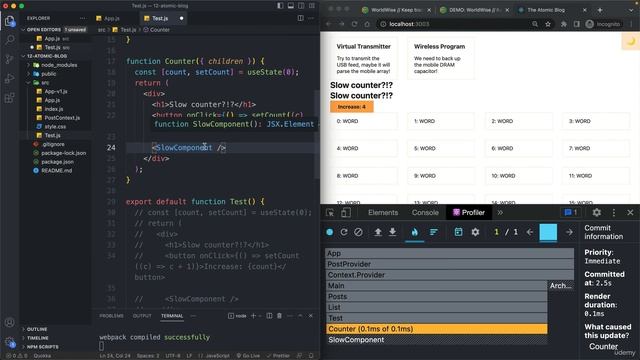The image size is (640, 360).
Task: Open the Extensions view icon
Action: click(x=9, y=98)
